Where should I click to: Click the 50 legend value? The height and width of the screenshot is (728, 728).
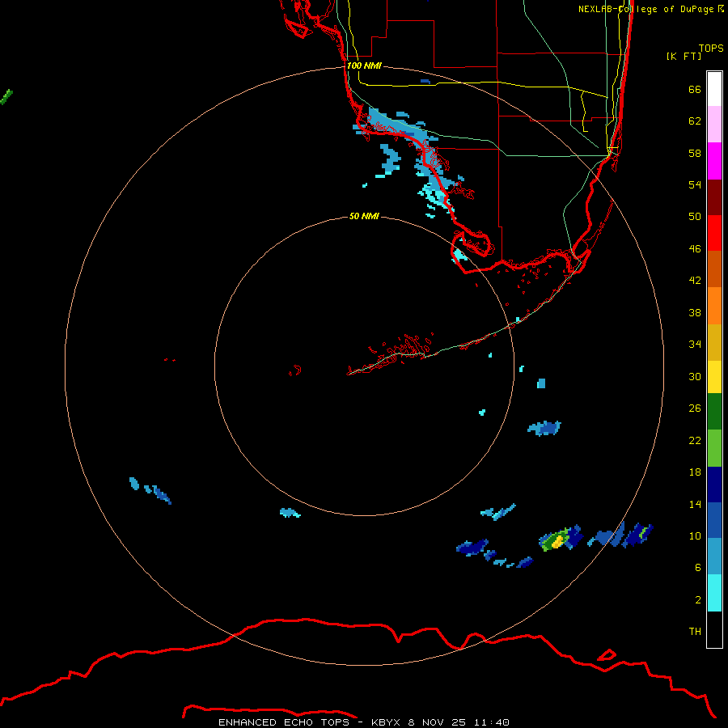pyautogui.click(x=695, y=217)
